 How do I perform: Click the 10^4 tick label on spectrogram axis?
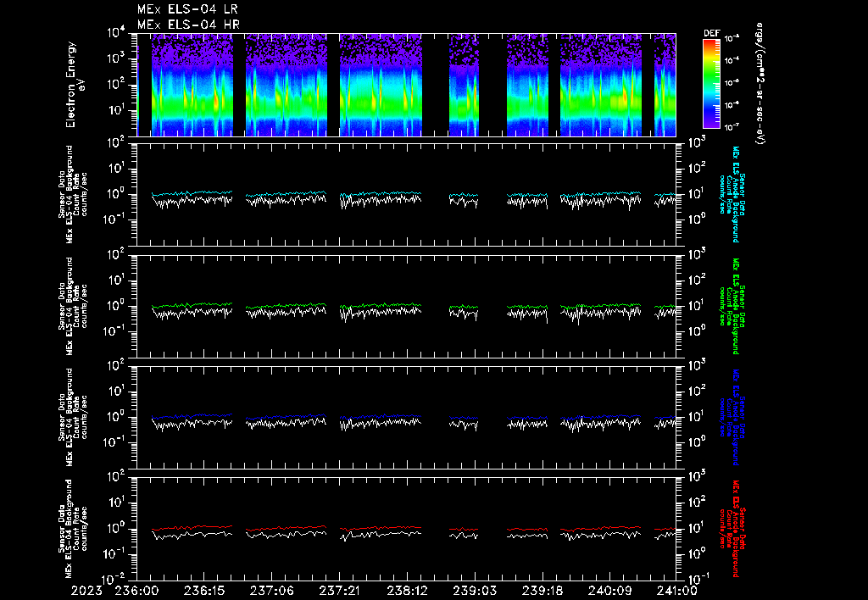coord(116,33)
